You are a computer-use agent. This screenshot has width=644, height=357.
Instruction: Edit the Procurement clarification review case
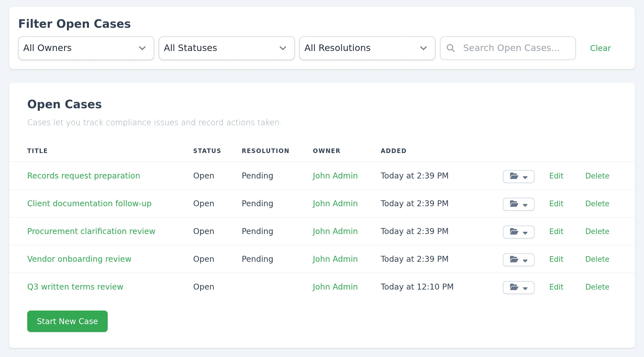click(x=556, y=231)
